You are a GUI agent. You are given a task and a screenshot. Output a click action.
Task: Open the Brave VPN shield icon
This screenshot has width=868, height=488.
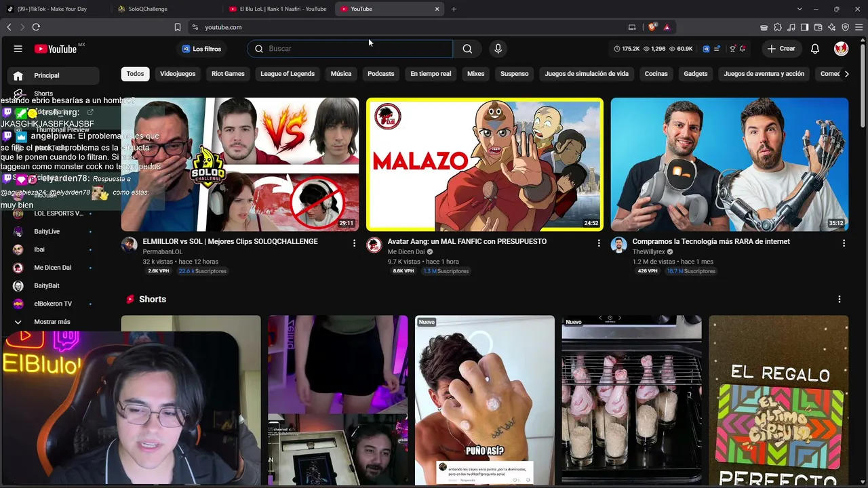845,27
